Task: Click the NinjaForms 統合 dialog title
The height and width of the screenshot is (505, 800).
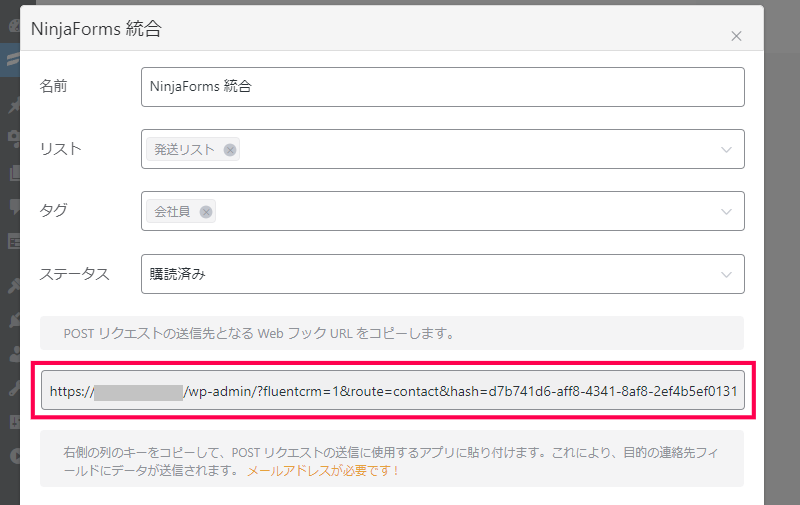Action: (x=96, y=29)
